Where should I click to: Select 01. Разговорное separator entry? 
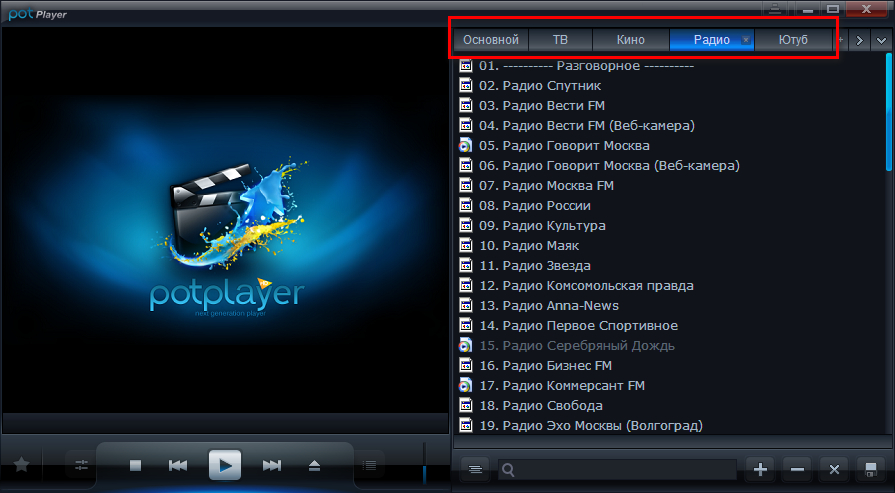[586, 66]
